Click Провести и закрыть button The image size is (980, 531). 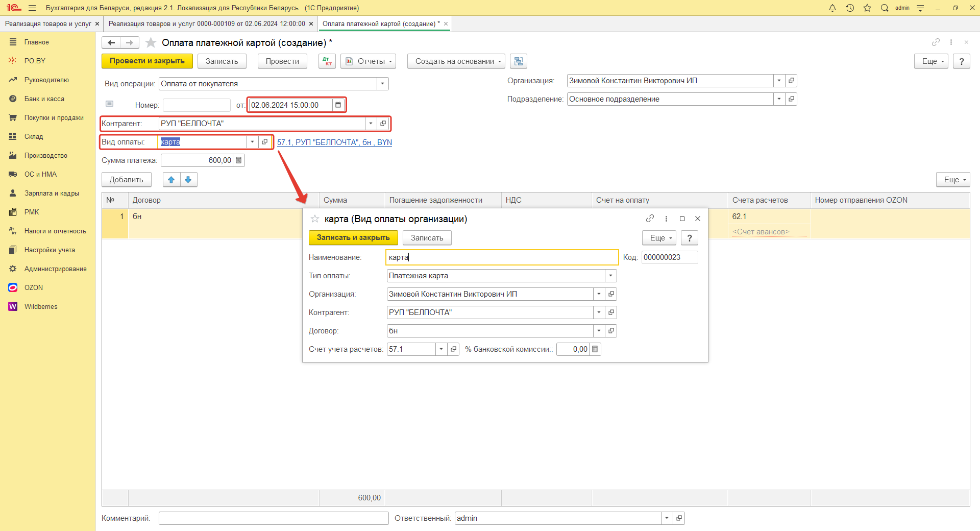pos(147,61)
